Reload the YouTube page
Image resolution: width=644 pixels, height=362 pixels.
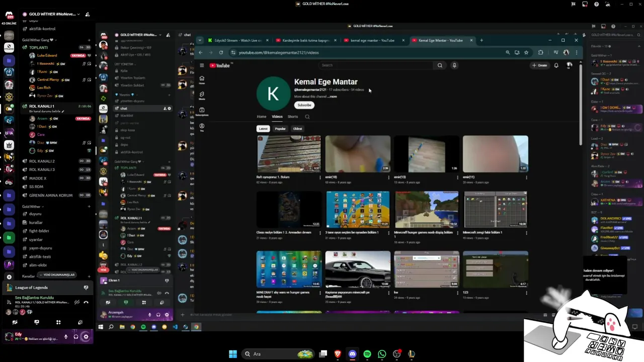(221, 52)
